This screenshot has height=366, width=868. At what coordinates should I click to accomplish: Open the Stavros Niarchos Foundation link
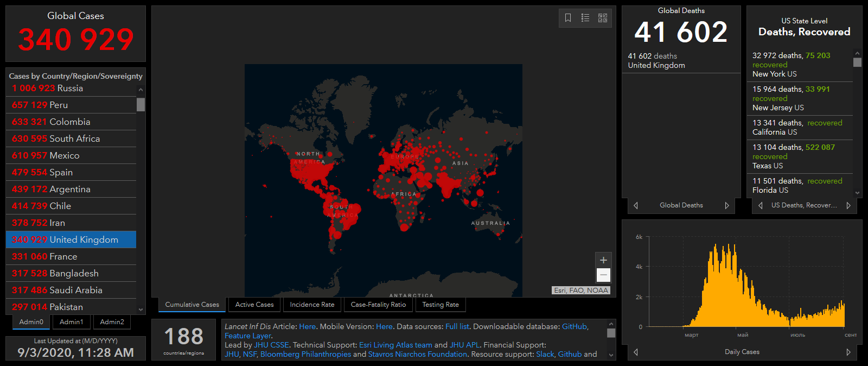[x=418, y=354]
